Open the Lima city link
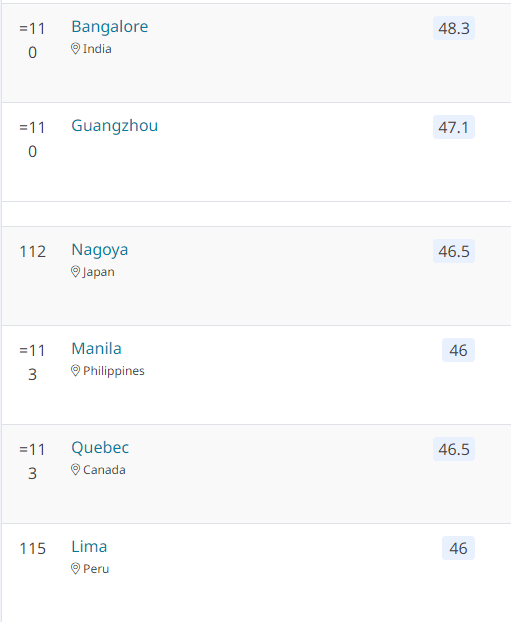 click(x=89, y=546)
